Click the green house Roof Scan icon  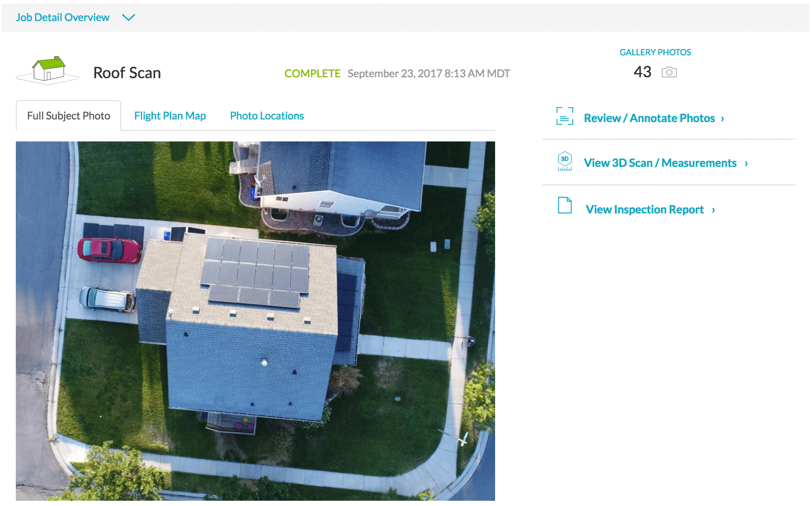[x=47, y=70]
